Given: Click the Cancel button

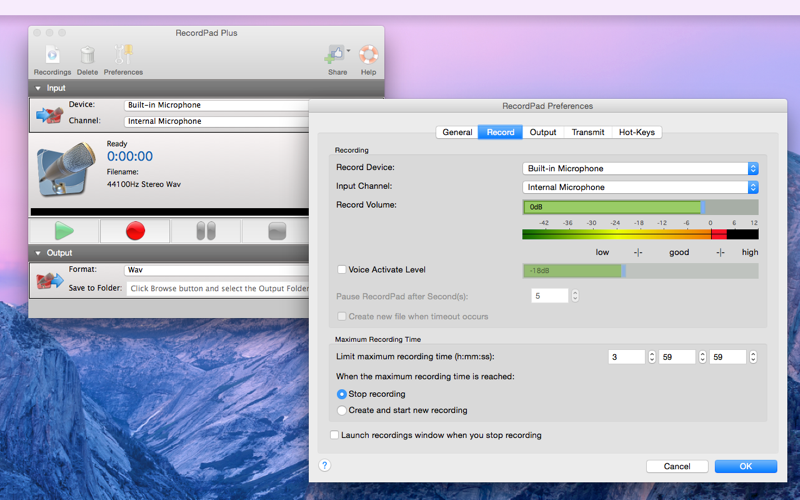Looking at the screenshot, I should [677, 466].
